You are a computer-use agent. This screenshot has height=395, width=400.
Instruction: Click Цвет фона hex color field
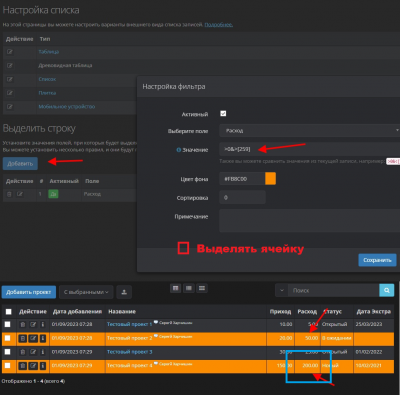(x=242, y=179)
